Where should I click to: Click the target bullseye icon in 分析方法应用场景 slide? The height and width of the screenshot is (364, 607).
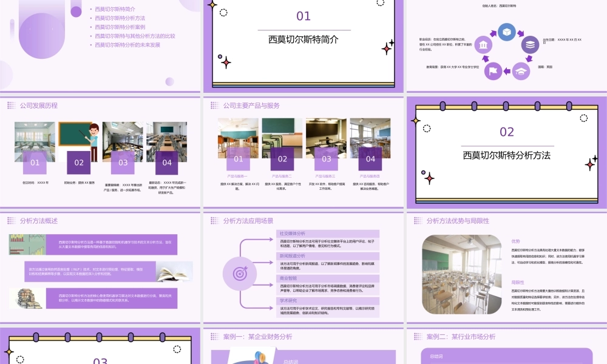pyautogui.click(x=240, y=274)
